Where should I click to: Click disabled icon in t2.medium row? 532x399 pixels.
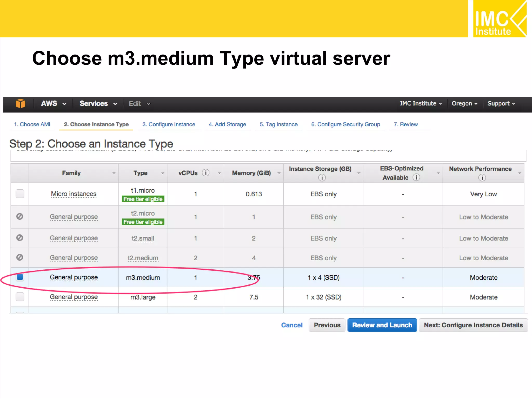[20, 257]
